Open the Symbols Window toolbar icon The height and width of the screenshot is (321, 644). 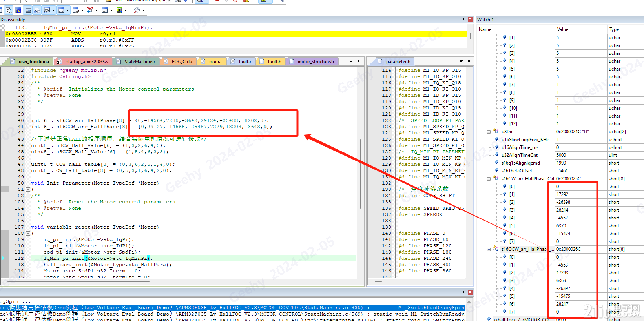click(x=18, y=10)
